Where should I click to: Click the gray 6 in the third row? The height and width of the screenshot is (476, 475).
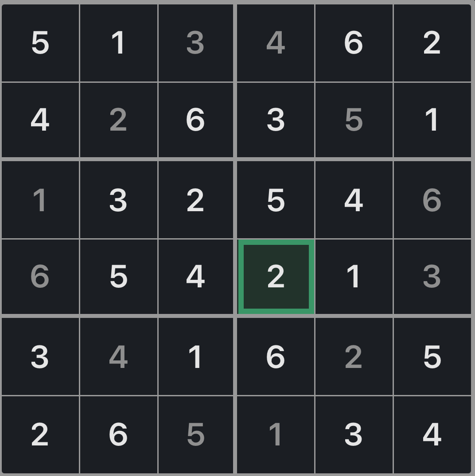pos(432,200)
